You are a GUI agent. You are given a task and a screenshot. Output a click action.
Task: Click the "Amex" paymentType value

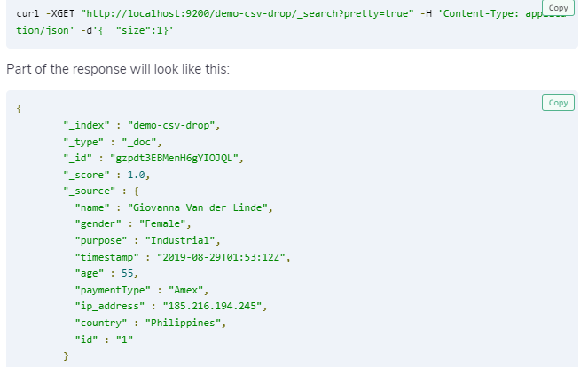(185, 290)
